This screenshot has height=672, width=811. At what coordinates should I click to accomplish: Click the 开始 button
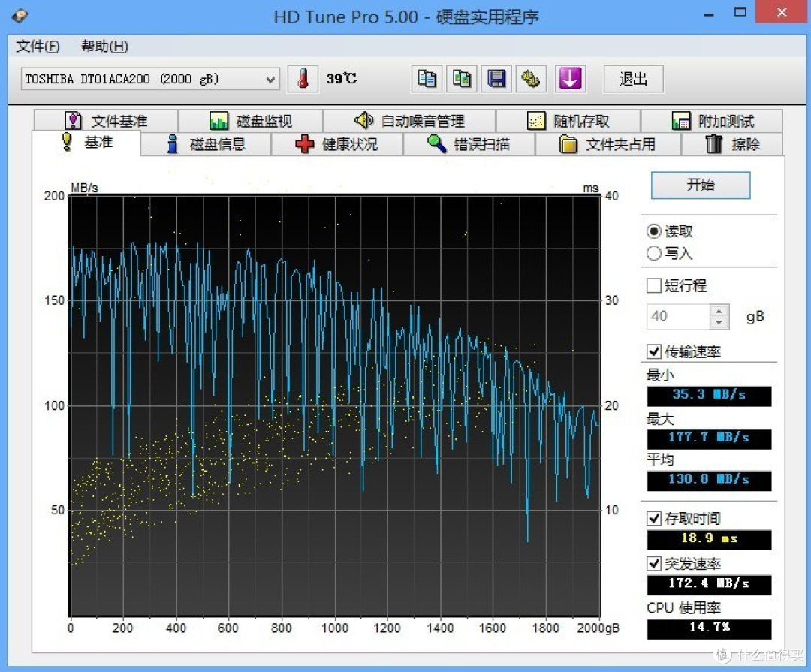pyautogui.click(x=701, y=185)
